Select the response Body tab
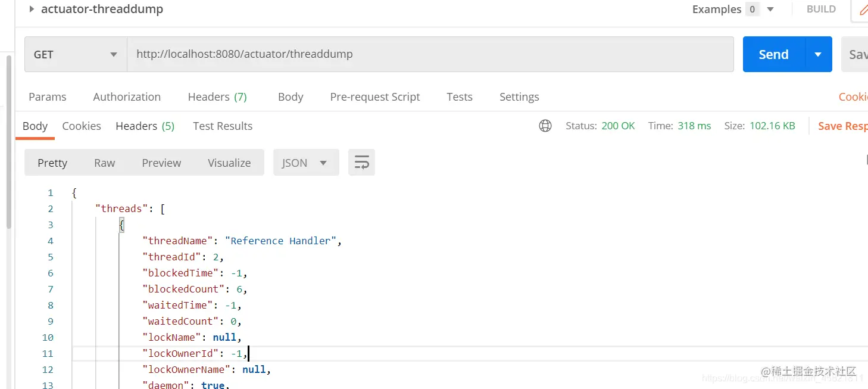The width and height of the screenshot is (868, 389). tap(35, 126)
